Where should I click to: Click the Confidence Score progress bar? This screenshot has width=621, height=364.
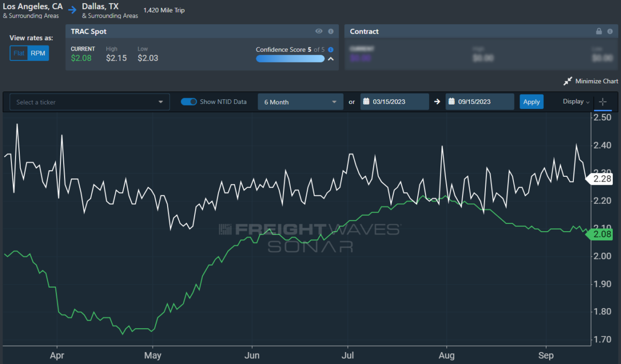coord(290,59)
